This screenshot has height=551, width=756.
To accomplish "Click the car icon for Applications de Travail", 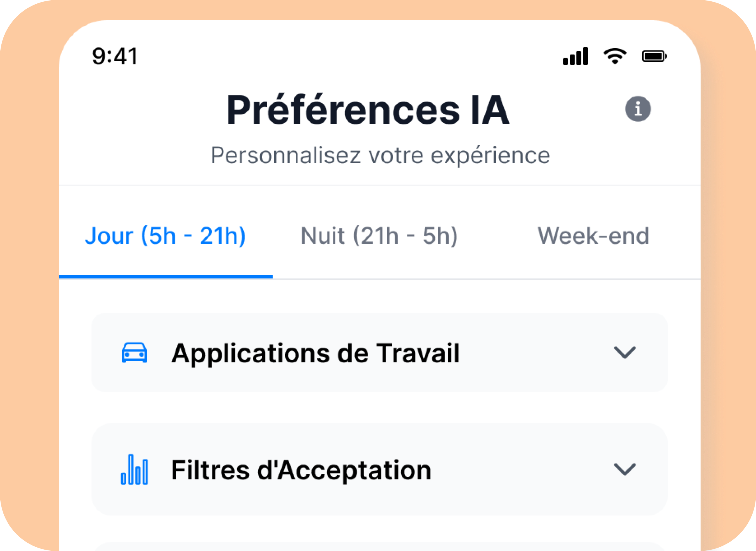I will pyautogui.click(x=134, y=352).
